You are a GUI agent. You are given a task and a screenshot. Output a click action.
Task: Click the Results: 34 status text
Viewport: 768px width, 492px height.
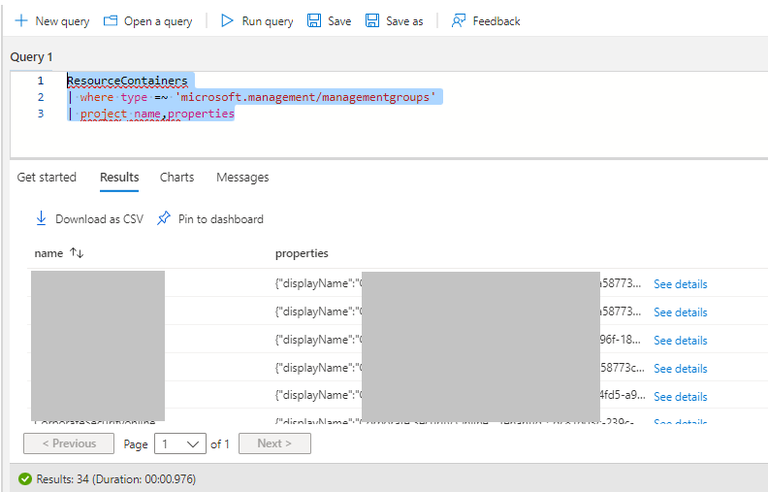(x=116, y=479)
